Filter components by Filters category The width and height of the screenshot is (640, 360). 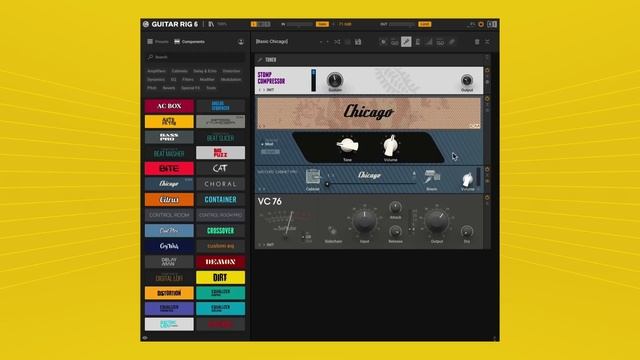[x=188, y=80]
